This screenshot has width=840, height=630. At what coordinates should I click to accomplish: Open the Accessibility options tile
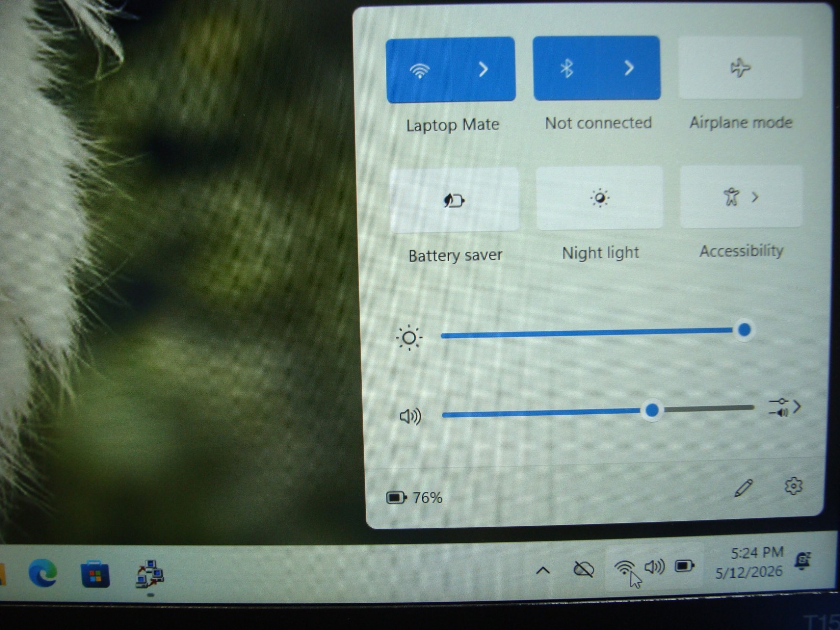coord(741,197)
